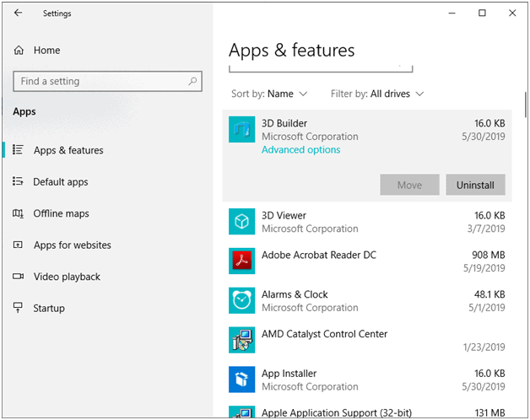Click the Video playback camera icon
The height and width of the screenshot is (420, 530).
click(x=18, y=277)
